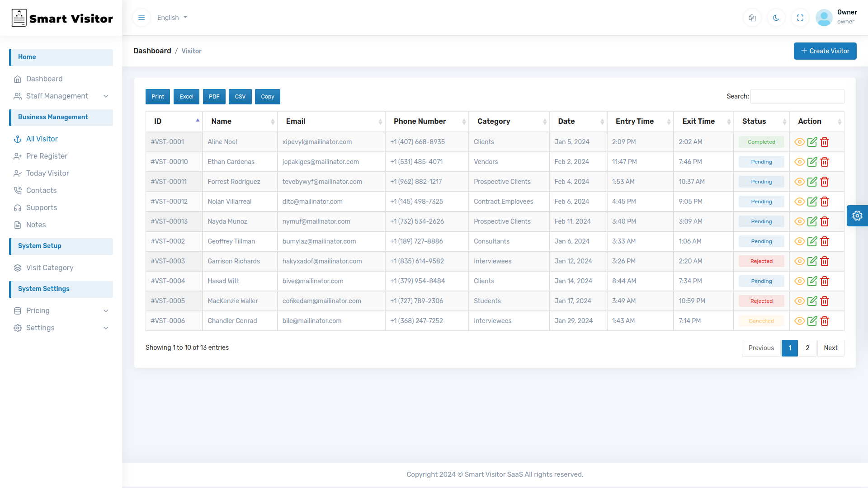Delete visitor Aline Noel with trash icon
Image resolution: width=868 pixels, height=488 pixels.
[825, 142]
